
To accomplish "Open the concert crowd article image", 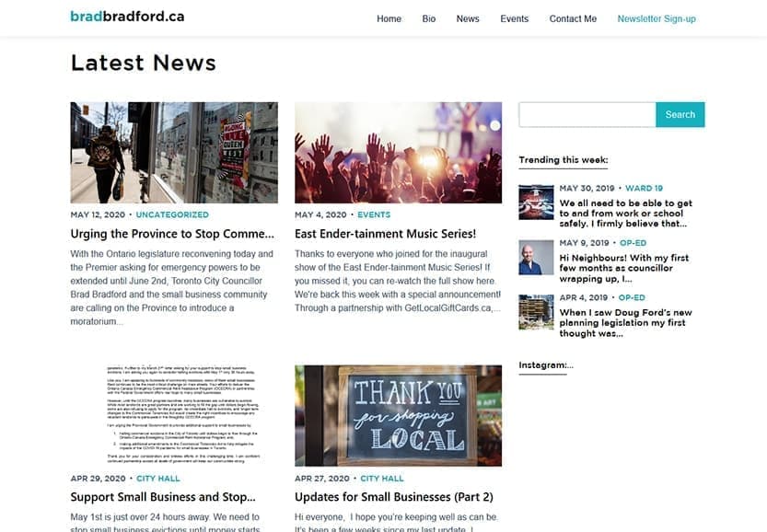I will [x=398, y=152].
